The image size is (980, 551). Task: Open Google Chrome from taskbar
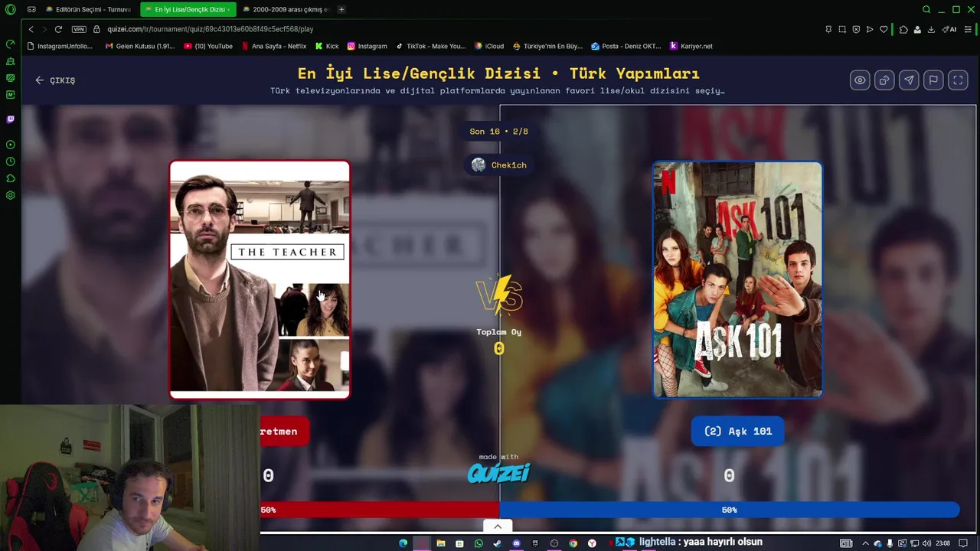pyautogui.click(x=573, y=543)
